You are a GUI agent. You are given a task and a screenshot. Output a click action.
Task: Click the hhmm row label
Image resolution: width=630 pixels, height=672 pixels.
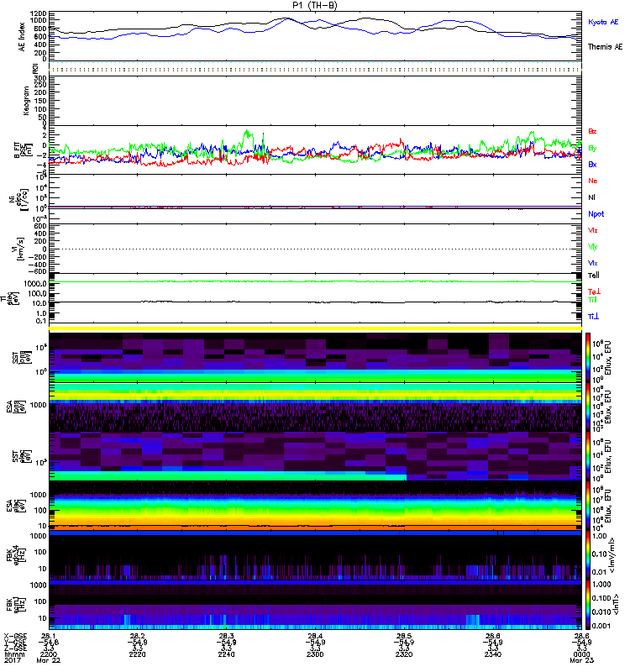14,654
